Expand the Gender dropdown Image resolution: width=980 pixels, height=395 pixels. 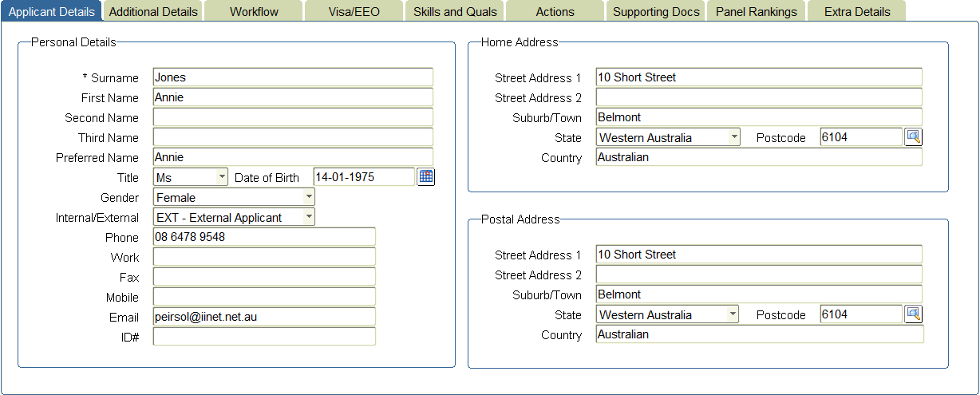[234, 197]
